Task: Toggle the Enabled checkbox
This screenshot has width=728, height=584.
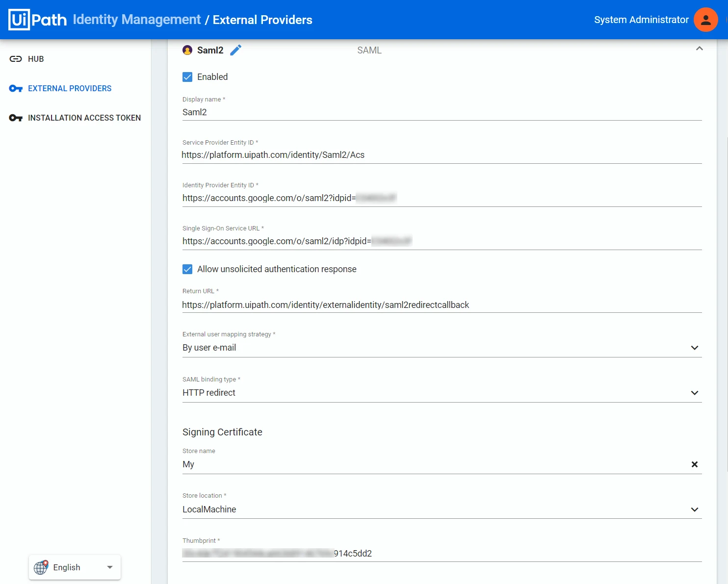Action: [x=187, y=77]
